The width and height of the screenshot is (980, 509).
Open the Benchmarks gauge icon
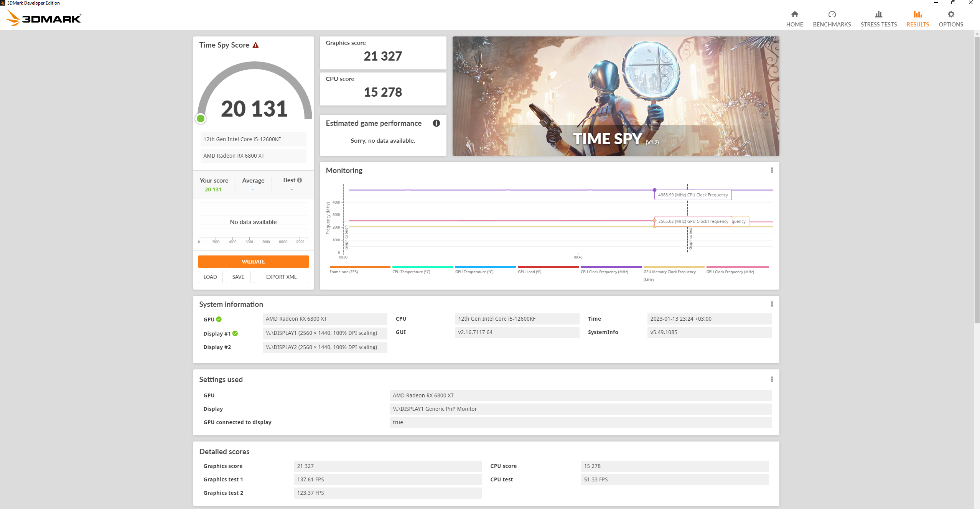coord(832,15)
